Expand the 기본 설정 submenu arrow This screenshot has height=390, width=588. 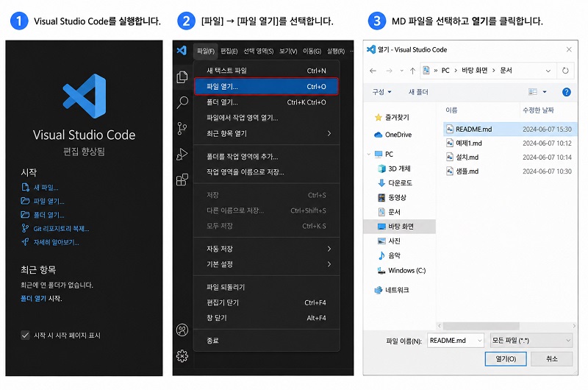coord(329,264)
